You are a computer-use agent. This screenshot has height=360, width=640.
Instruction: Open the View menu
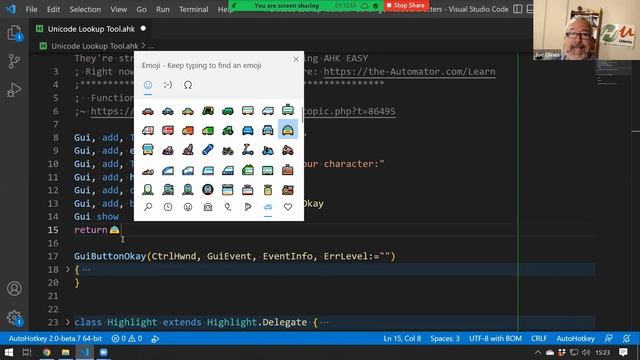[118, 9]
